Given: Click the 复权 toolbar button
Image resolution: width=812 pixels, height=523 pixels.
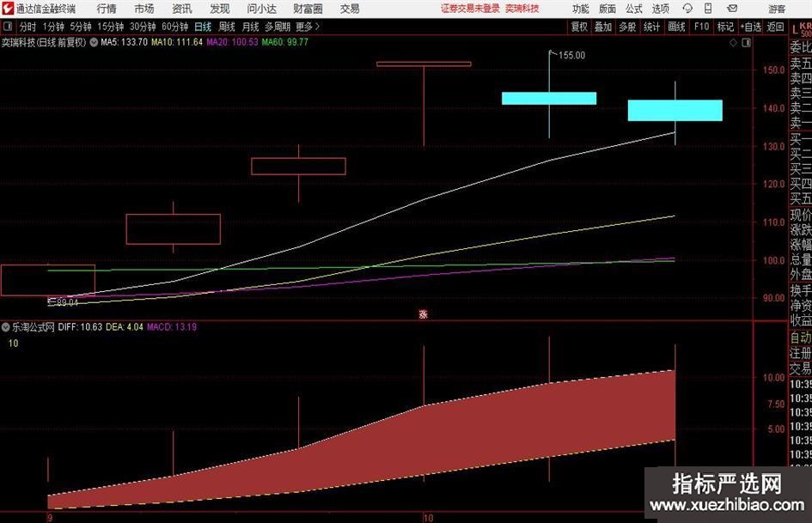Looking at the screenshot, I should (x=579, y=27).
